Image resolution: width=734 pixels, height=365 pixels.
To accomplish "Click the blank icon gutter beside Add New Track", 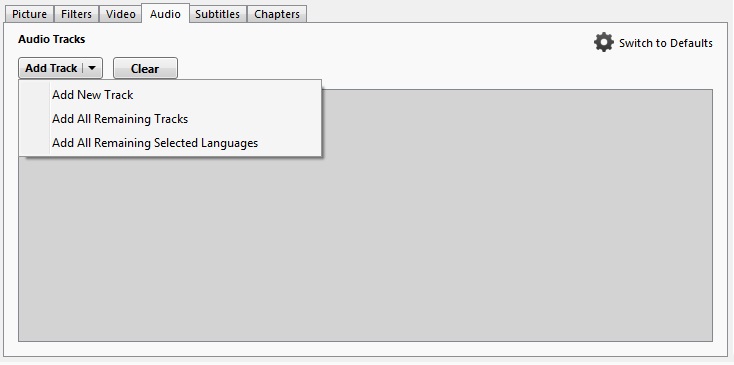I will (x=34, y=95).
